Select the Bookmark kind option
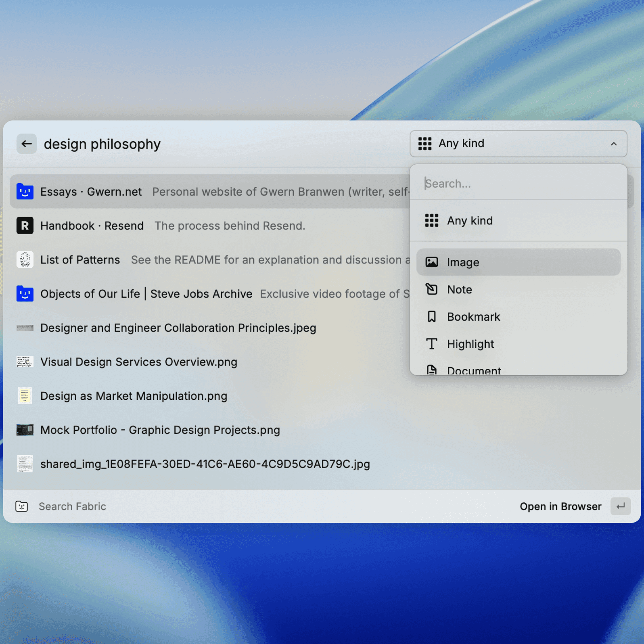Screen dimensions: 644x644 pyautogui.click(x=518, y=317)
